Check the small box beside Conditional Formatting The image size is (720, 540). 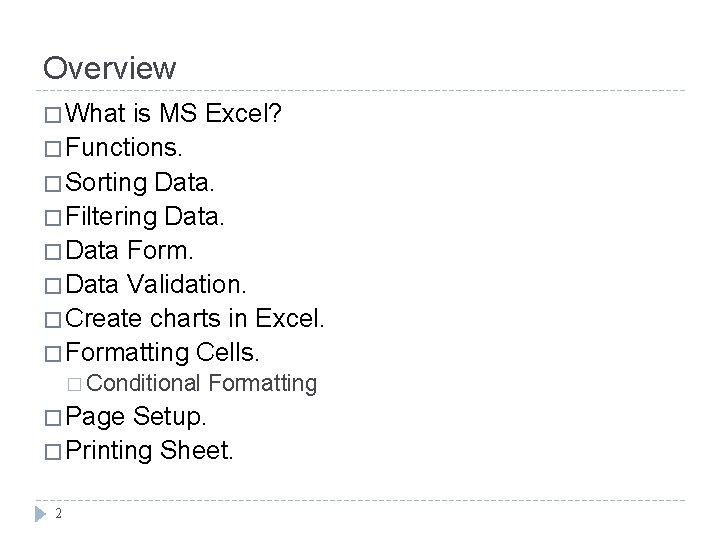tap(74, 384)
